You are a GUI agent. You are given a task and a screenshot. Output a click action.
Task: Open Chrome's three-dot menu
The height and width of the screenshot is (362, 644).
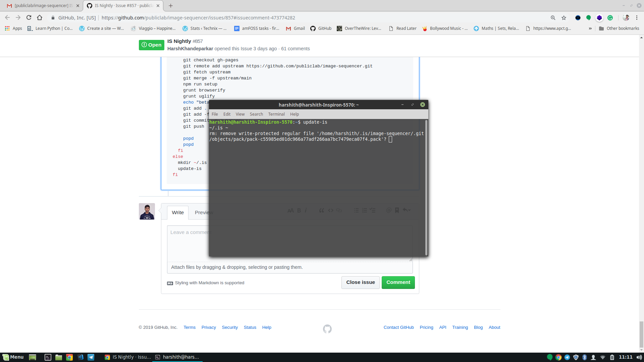point(637,18)
